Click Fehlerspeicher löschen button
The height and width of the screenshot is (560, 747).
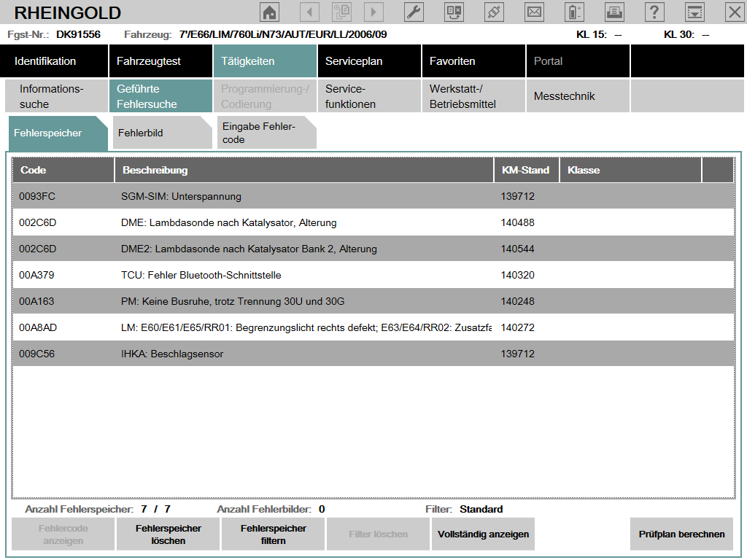(x=169, y=534)
